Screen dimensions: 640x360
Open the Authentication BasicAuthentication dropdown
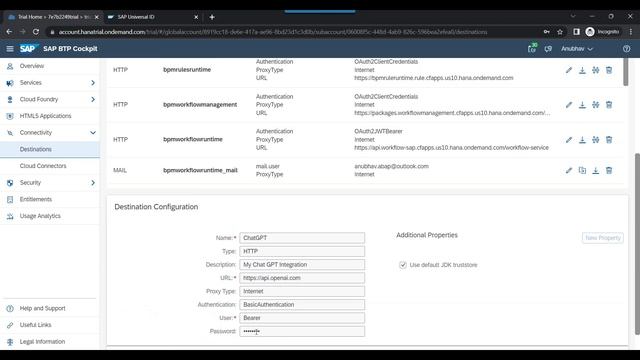[x=302, y=304]
